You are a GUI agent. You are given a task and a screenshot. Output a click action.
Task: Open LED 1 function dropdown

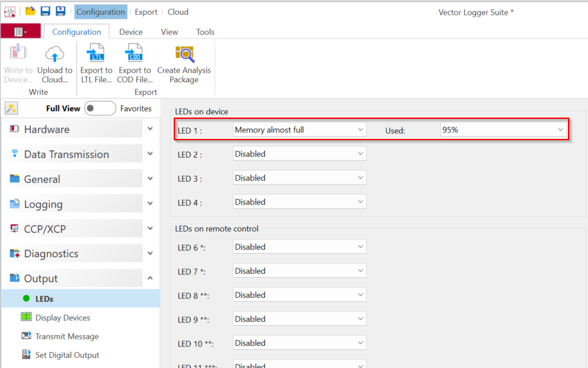(299, 130)
